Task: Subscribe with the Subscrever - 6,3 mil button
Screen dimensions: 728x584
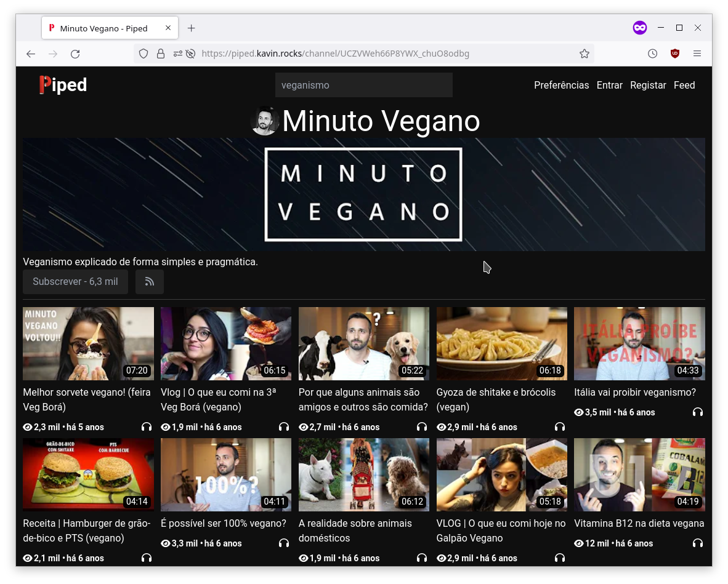Action: pos(75,282)
